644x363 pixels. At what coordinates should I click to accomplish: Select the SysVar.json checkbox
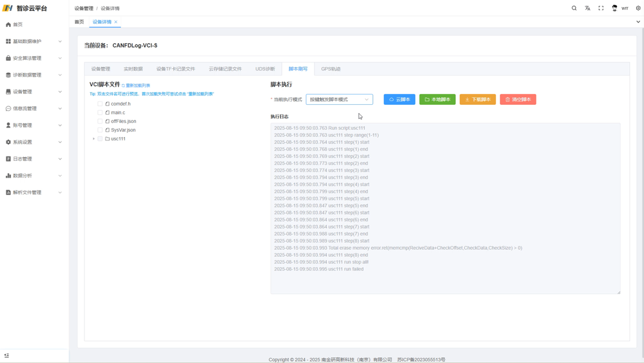[x=100, y=130]
